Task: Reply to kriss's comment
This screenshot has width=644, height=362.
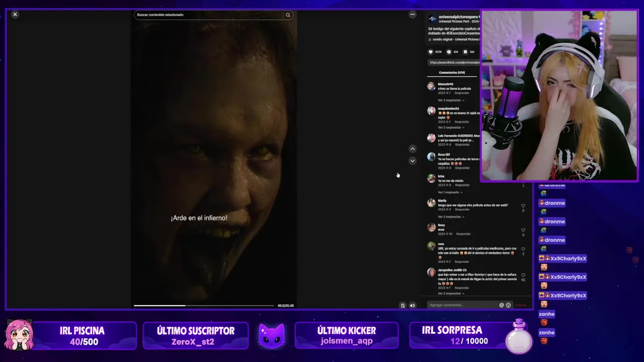Action: click(462, 185)
